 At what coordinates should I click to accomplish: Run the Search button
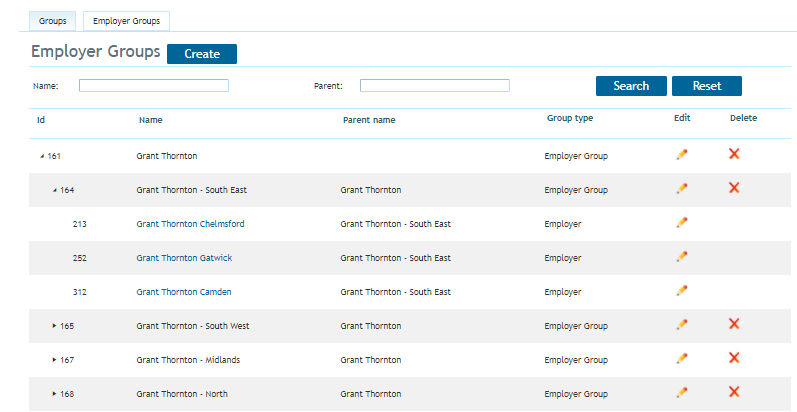pyautogui.click(x=631, y=86)
